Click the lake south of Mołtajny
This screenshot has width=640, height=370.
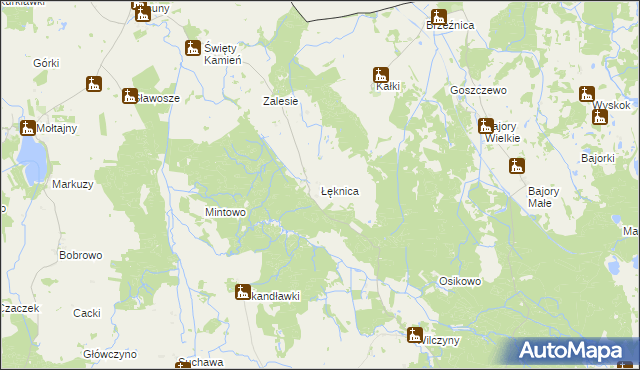tap(32, 160)
